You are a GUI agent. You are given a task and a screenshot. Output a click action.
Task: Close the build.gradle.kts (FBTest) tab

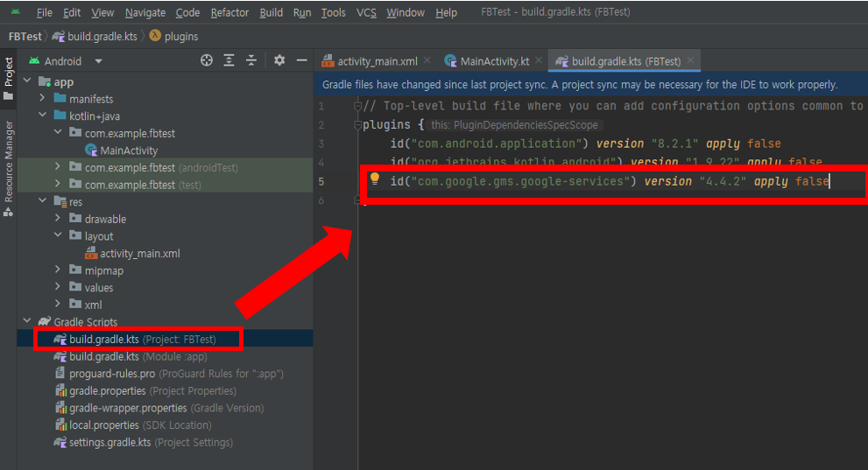pos(690,60)
